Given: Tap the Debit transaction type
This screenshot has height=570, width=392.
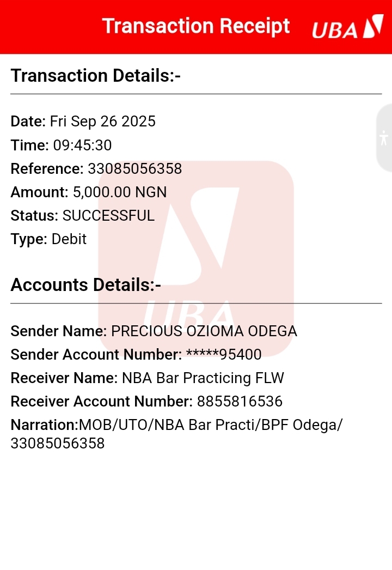Looking at the screenshot, I should tap(69, 239).
